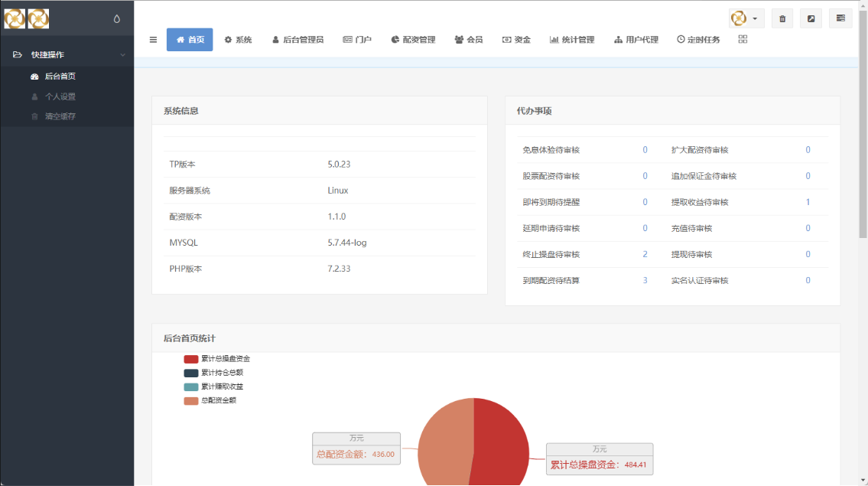Click the clock icon of 定时任务
Image resolution: width=868 pixels, height=486 pixels.
(x=681, y=39)
